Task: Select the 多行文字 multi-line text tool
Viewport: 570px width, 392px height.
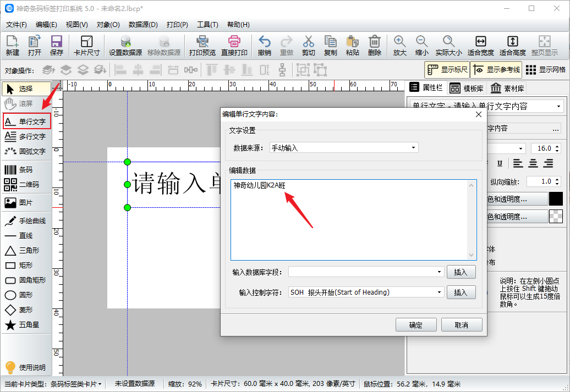Action: pos(27,136)
